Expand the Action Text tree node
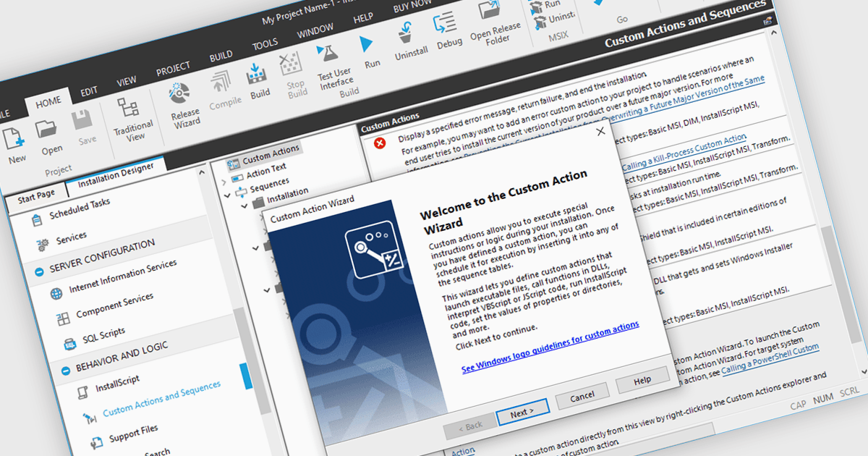Image resolution: width=868 pixels, height=456 pixels. coord(224,182)
